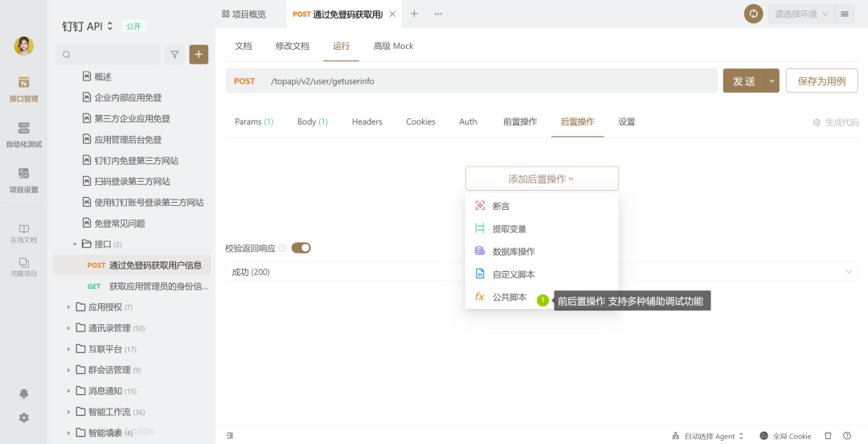868x444 pixels.
Task: Open the Cookies tab
Action: pyautogui.click(x=420, y=122)
